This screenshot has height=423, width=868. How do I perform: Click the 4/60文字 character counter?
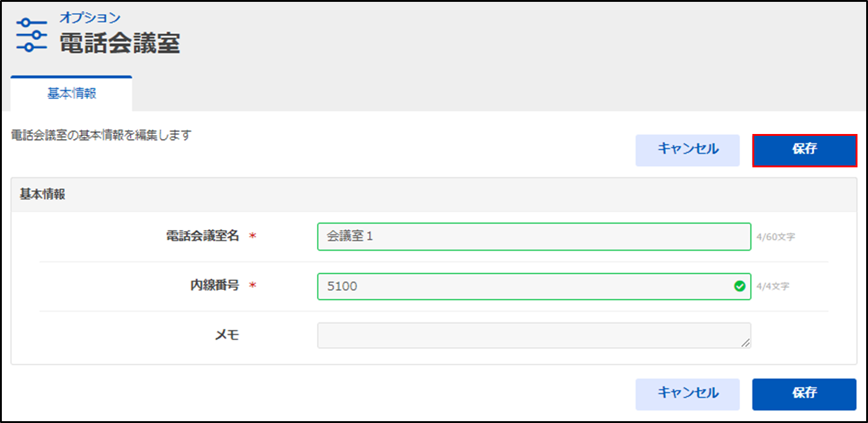776,237
